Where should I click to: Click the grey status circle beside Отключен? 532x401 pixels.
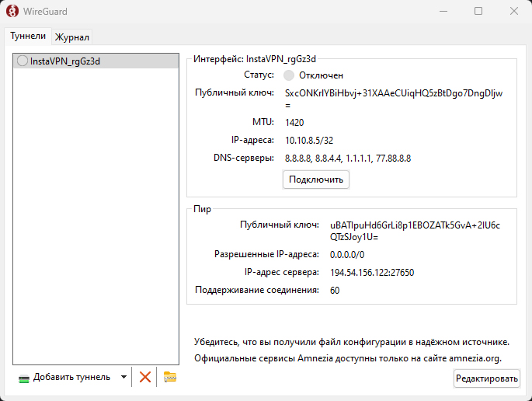289,75
